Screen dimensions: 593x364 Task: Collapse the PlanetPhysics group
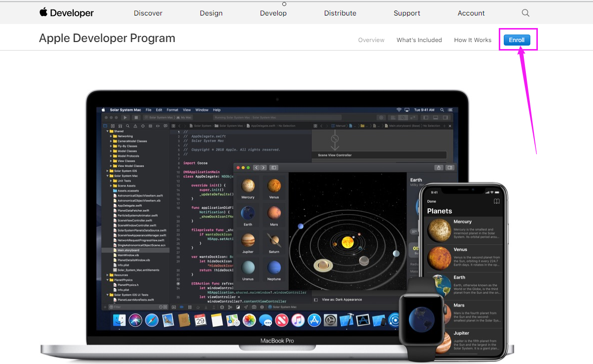click(107, 280)
